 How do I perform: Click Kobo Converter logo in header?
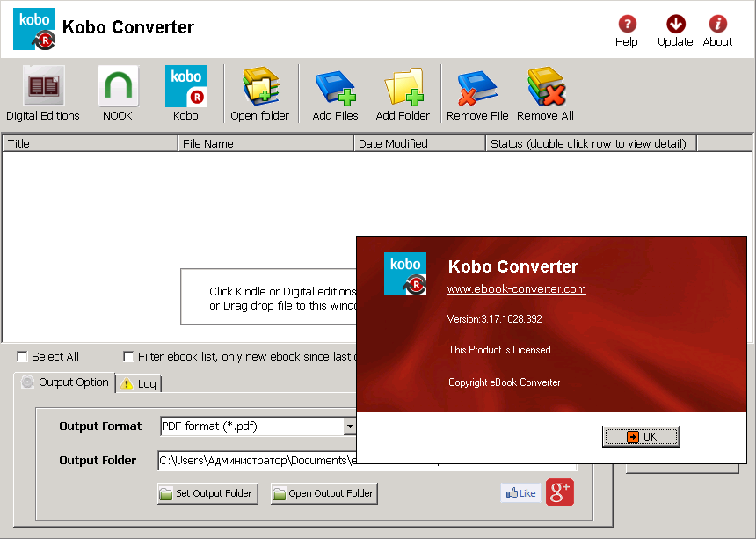34,29
